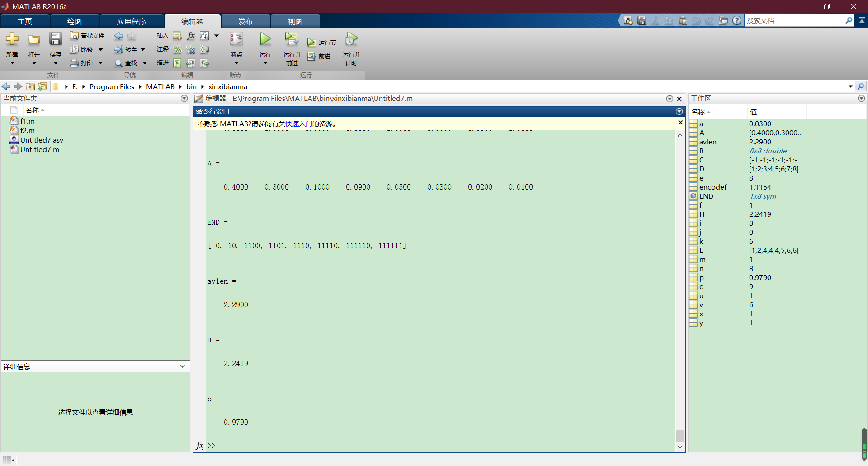Insert a function using the fx icon
Image resolution: width=868 pixels, height=466 pixels.
(190, 36)
